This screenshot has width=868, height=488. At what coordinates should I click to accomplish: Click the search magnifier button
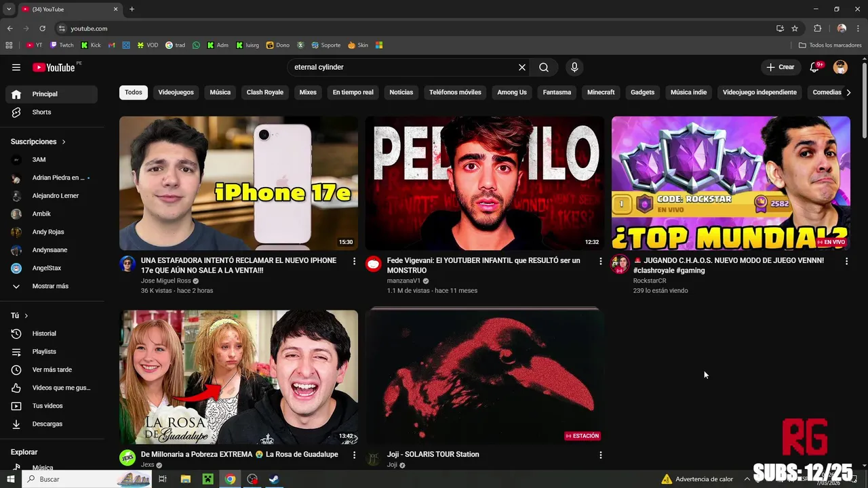(x=544, y=67)
